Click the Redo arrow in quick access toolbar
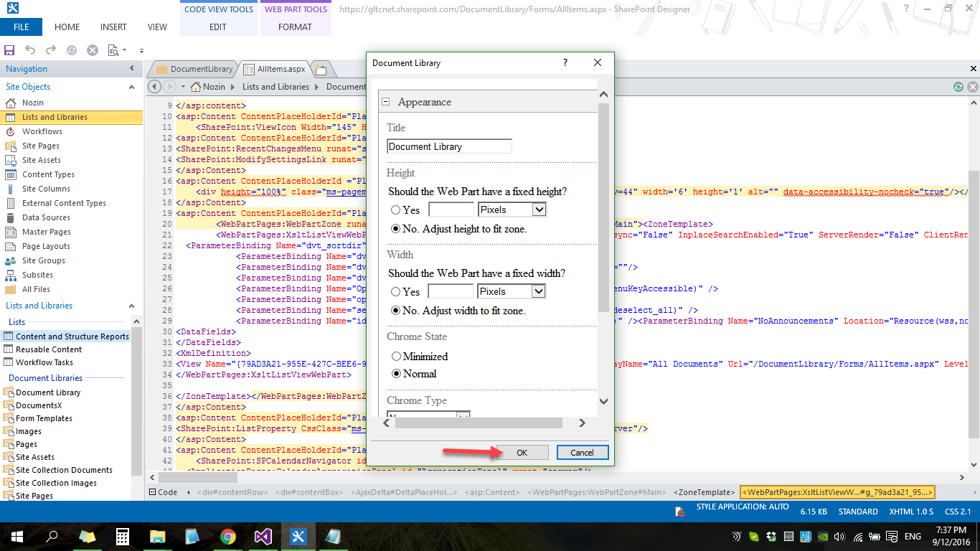980x551 pixels. pos(51,50)
